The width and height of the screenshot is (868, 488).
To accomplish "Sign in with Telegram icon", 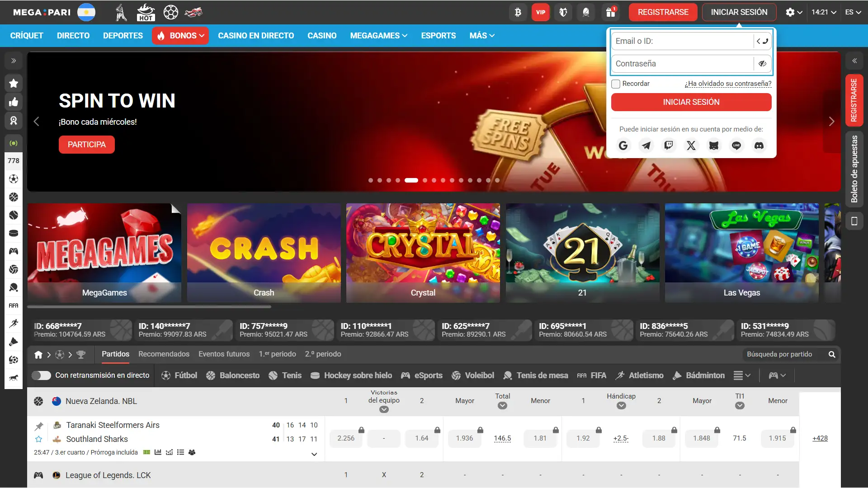I will [x=646, y=145].
